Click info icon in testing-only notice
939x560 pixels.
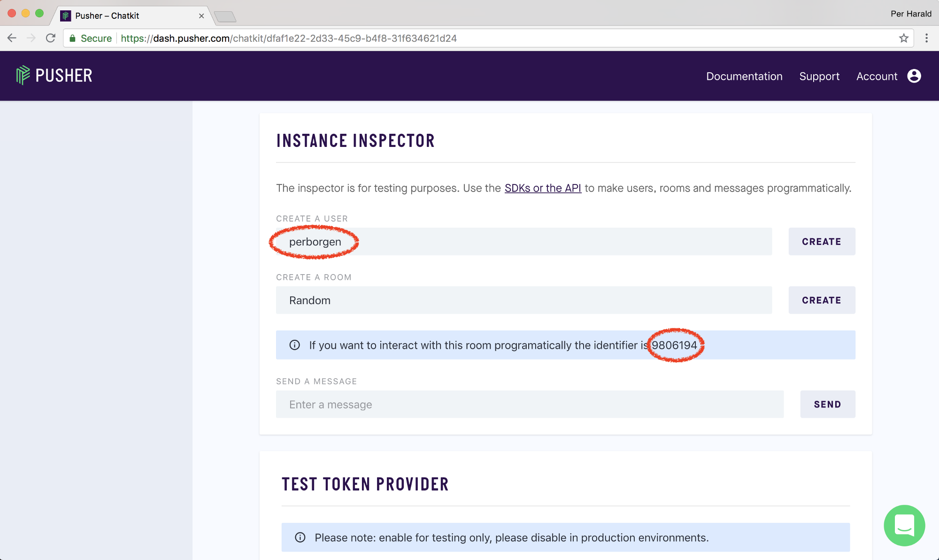[x=300, y=537]
